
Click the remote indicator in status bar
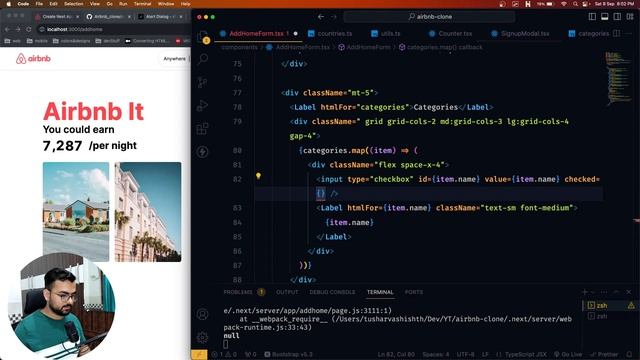click(x=199, y=354)
